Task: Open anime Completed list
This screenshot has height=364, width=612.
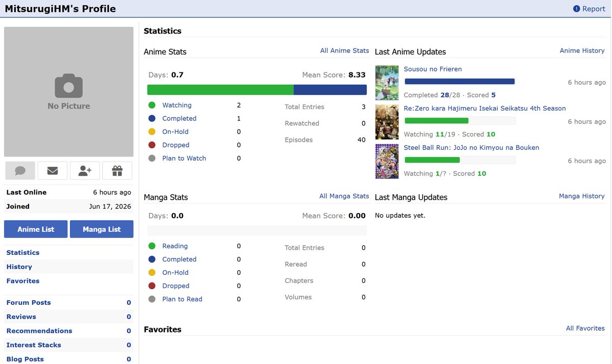Action: pos(179,118)
